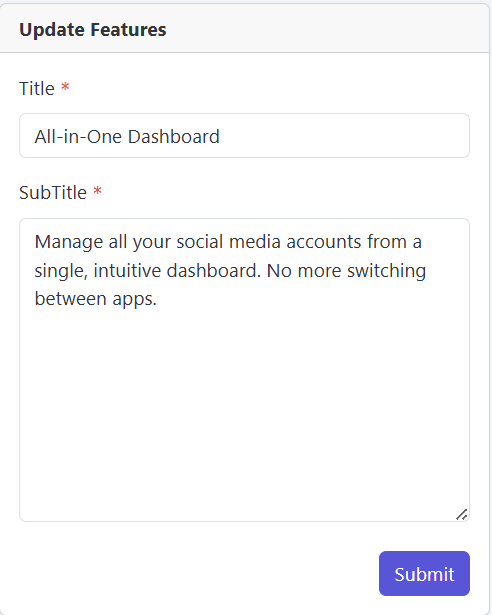Click the red asterisk beside Title
This screenshot has width=492, height=615.
[x=65, y=86]
